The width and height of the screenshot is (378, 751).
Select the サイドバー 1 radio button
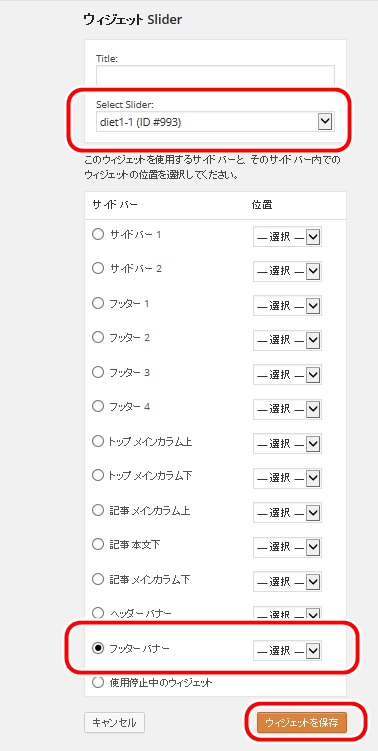point(98,235)
